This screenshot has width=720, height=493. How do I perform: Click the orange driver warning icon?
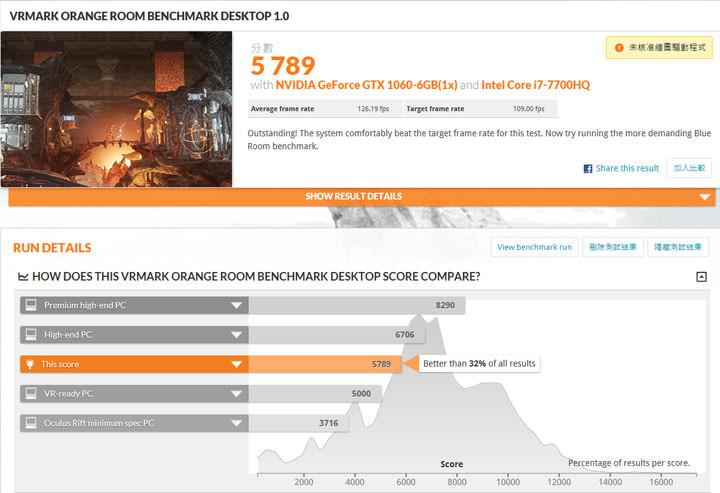point(620,47)
